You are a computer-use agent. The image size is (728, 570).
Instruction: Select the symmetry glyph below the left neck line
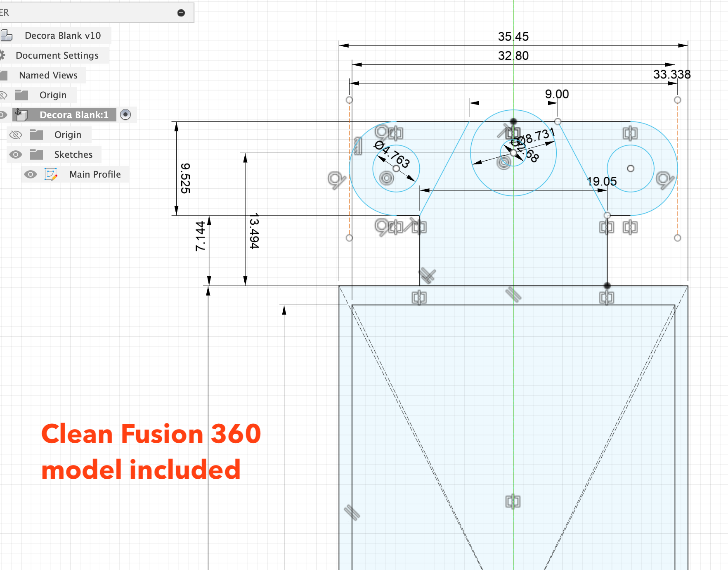pyautogui.click(x=419, y=297)
